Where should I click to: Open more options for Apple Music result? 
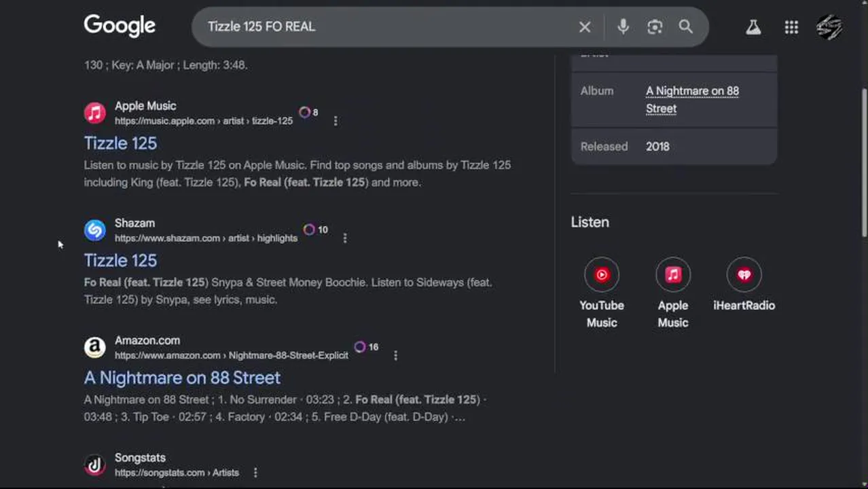(336, 121)
